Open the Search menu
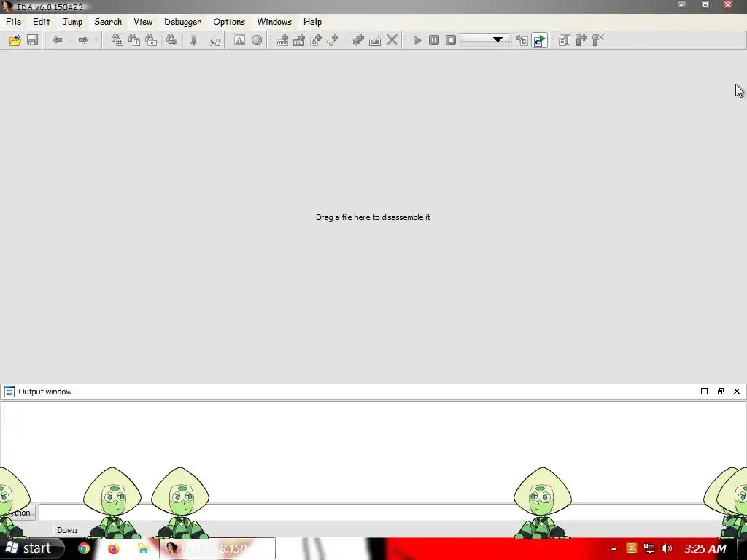Viewport: 747px width, 560px height. click(108, 22)
